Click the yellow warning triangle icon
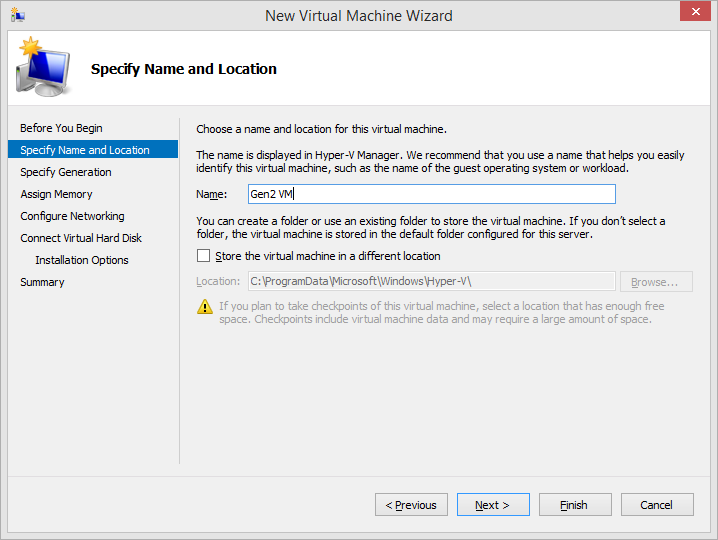 204,307
